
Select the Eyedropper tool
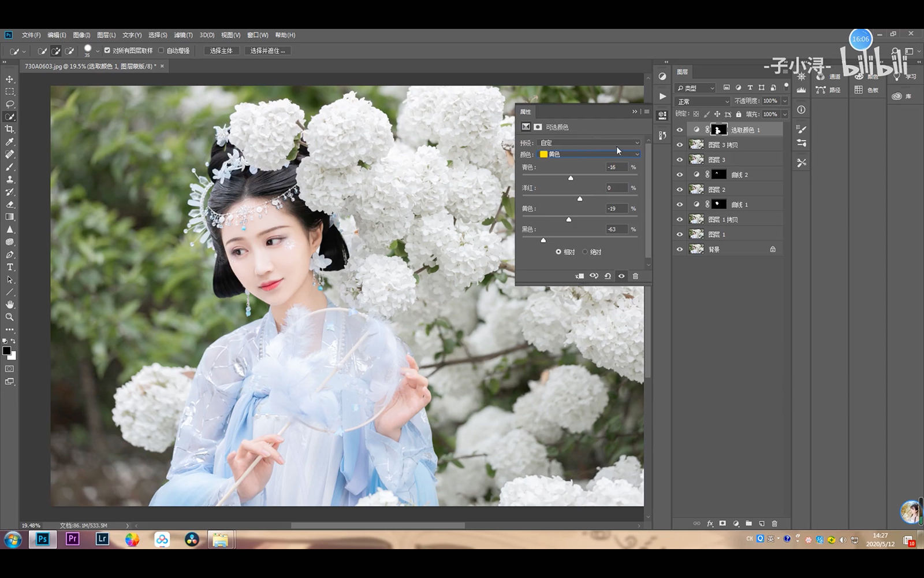(10, 142)
